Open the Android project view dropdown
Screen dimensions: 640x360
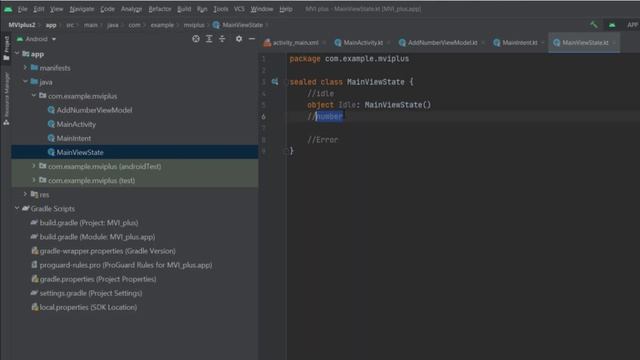pos(36,39)
